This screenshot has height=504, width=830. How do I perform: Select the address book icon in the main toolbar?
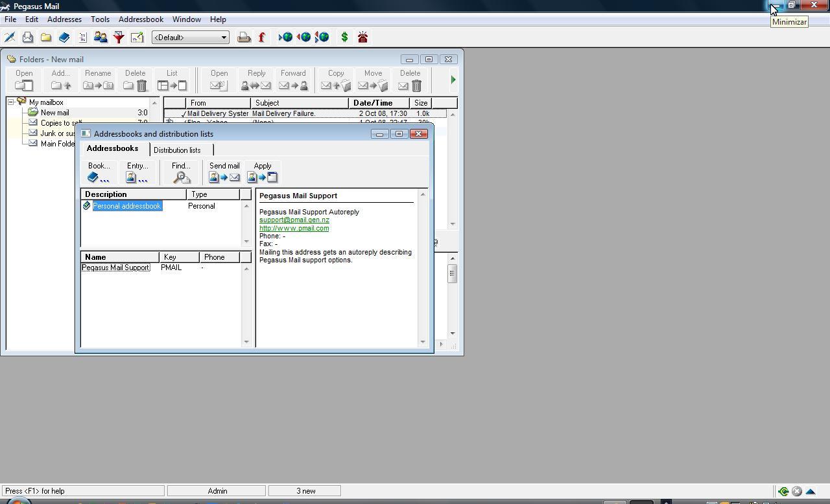pos(64,37)
